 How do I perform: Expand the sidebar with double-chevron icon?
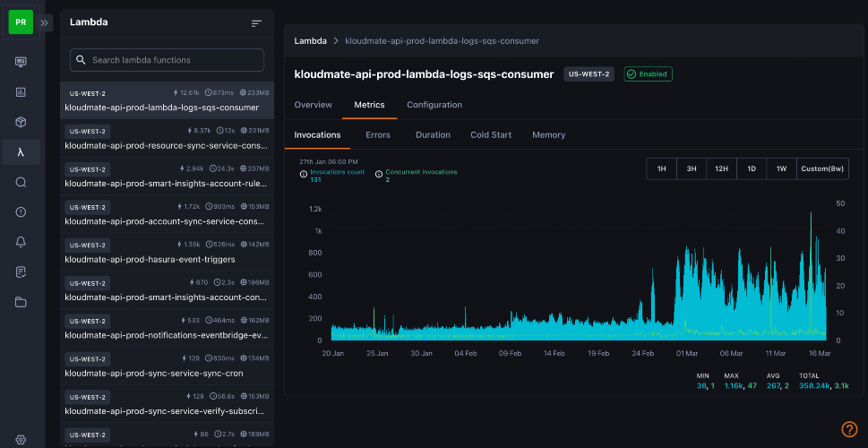coord(44,22)
